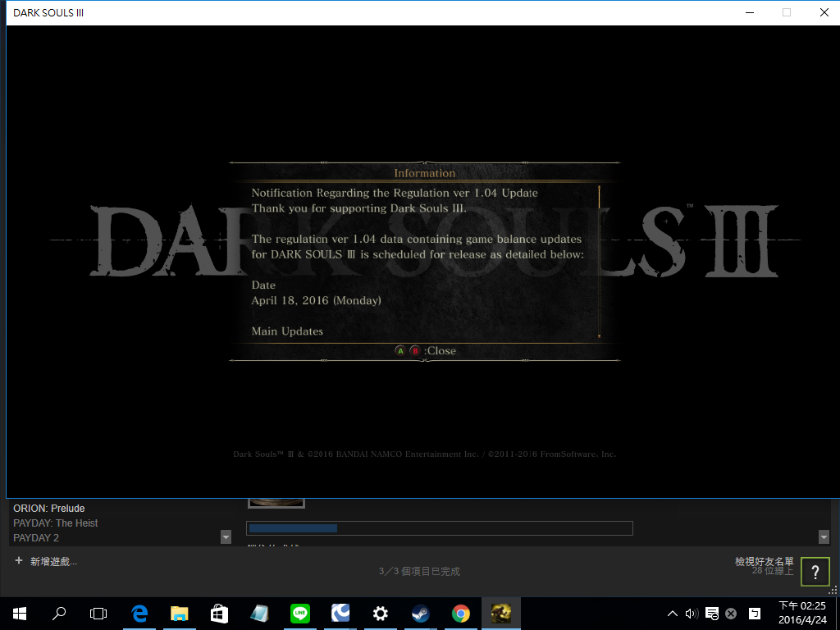Select PAYDAY 2 in Steam library

pos(36,538)
